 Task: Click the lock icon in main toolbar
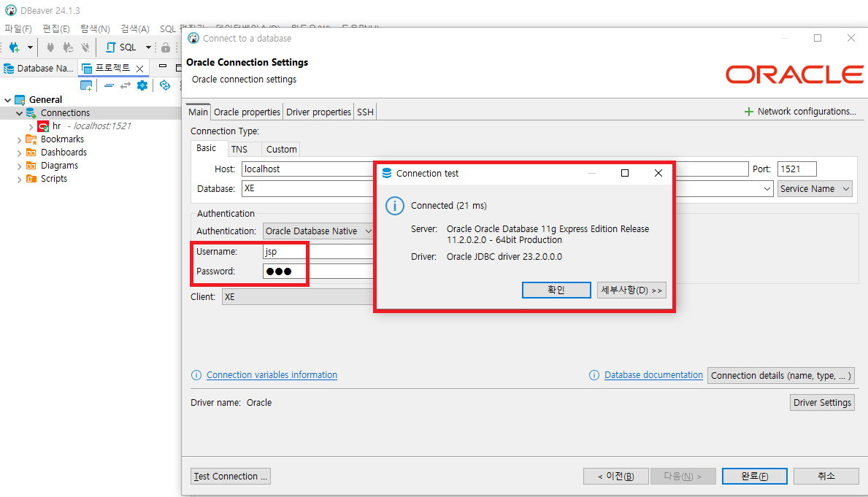click(x=166, y=47)
